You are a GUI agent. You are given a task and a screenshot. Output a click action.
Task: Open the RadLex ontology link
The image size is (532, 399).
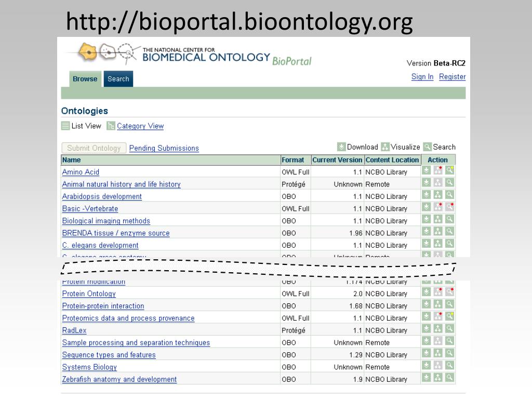(74, 330)
